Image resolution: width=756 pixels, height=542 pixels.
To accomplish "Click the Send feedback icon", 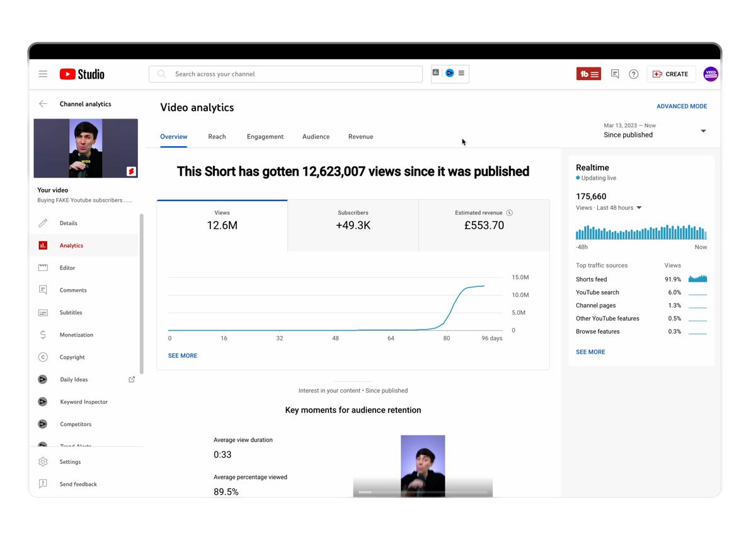I will pos(43,484).
